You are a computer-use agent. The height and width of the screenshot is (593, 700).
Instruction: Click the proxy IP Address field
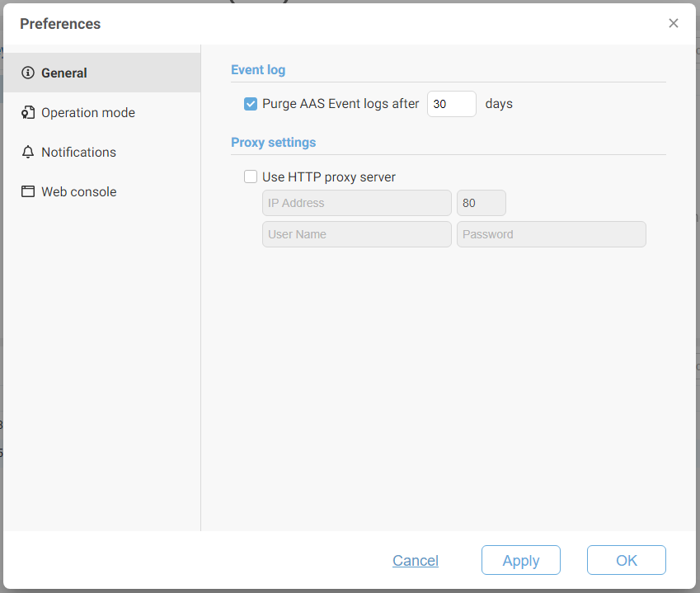click(x=357, y=203)
